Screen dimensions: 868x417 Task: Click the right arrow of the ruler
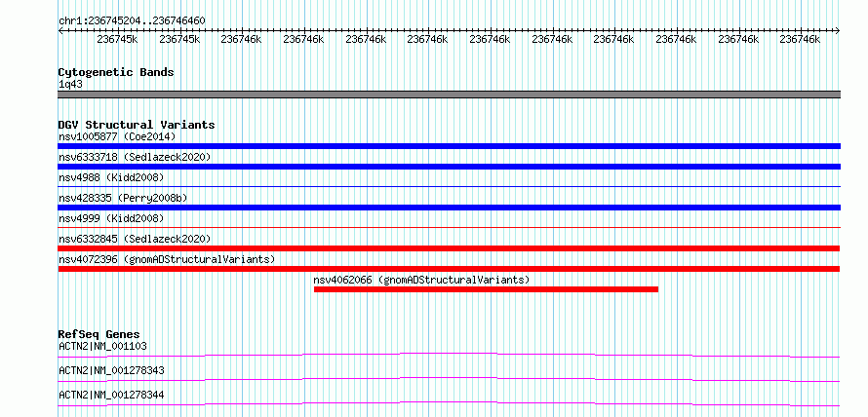tap(838, 31)
